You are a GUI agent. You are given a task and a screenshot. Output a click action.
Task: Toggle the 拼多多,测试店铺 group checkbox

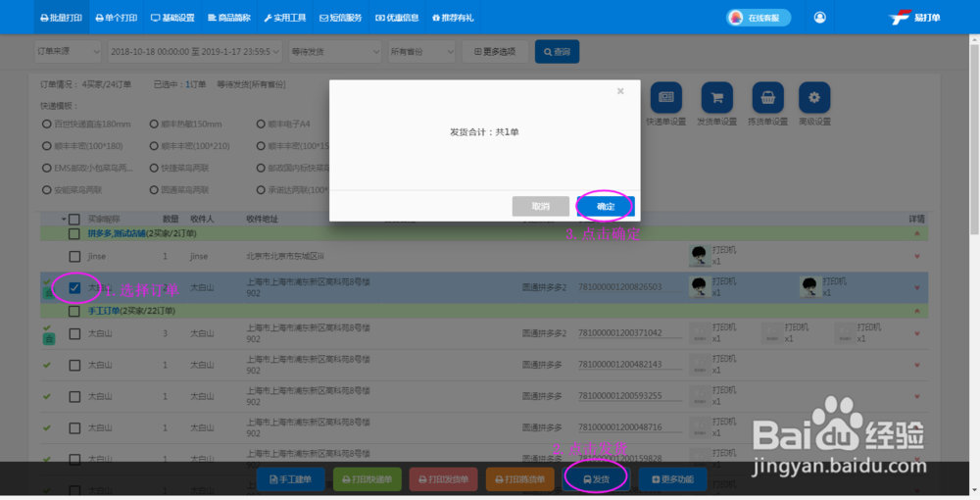click(74, 233)
